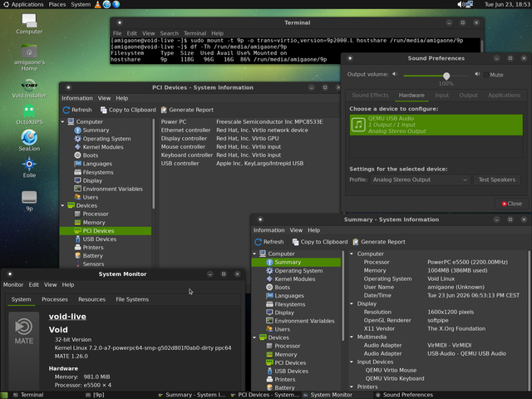Collapse the Computer section in Summary details
This screenshot has width=532, height=399.
point(352,254)
